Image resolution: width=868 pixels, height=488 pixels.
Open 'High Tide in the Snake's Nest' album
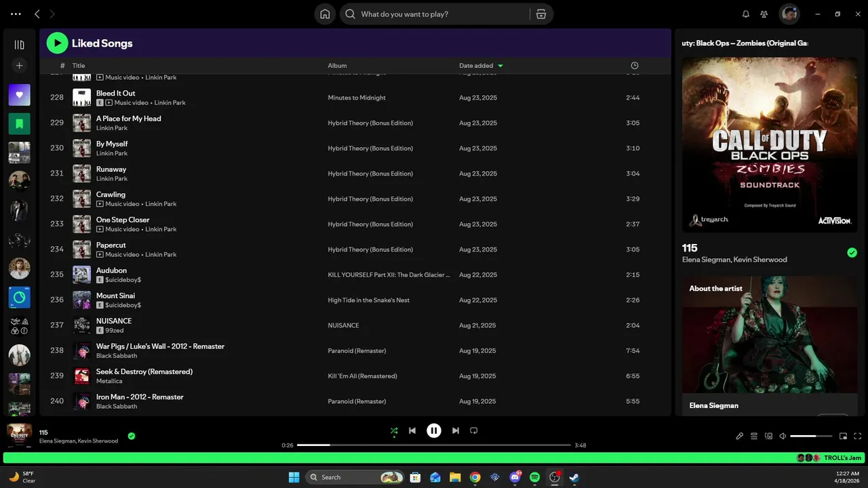pos(369,300)
